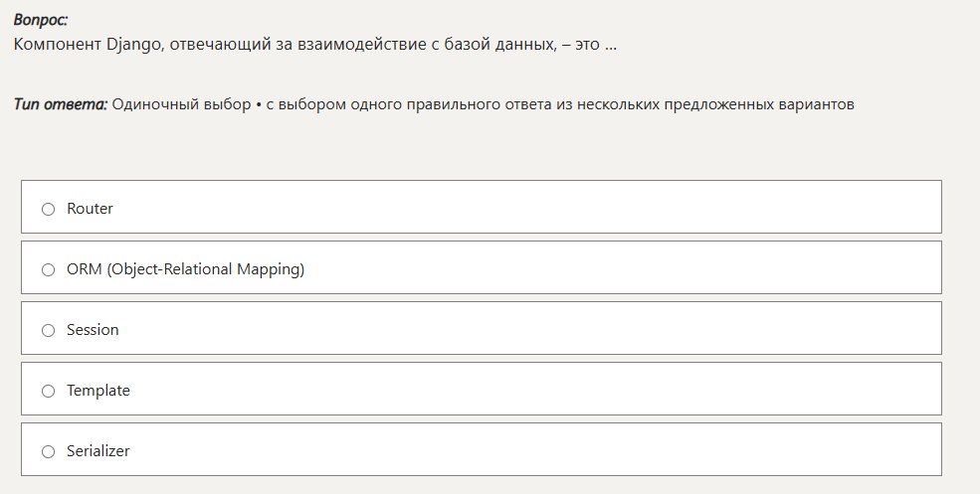
Task: Click the "Вопрос:" heading
Action: click(x=41, y=20)
